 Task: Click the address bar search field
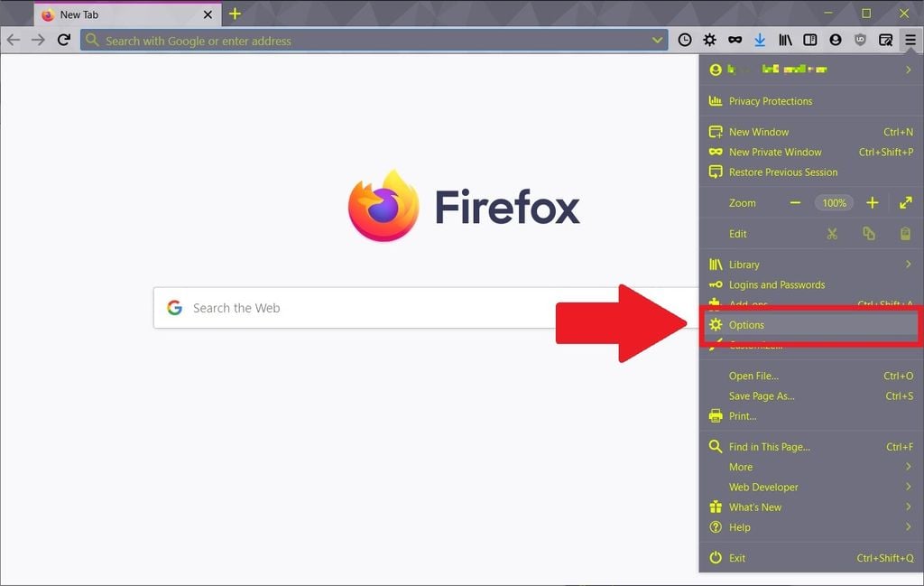[374, 41]
